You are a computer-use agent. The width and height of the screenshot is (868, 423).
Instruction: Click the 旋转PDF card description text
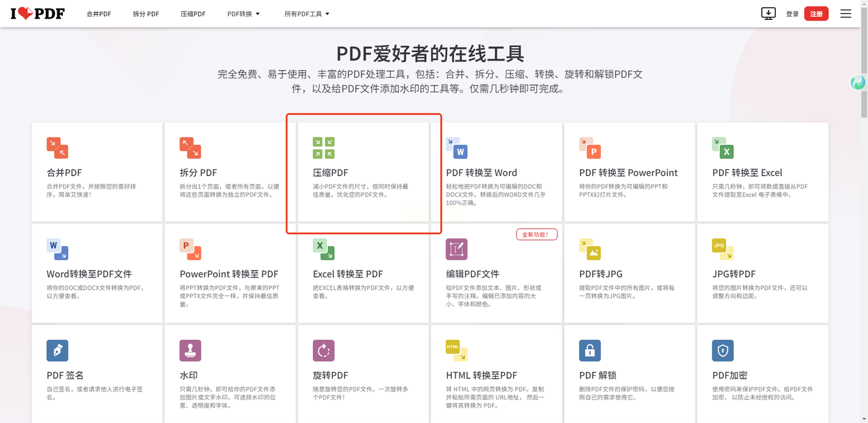tap(360, 393)
